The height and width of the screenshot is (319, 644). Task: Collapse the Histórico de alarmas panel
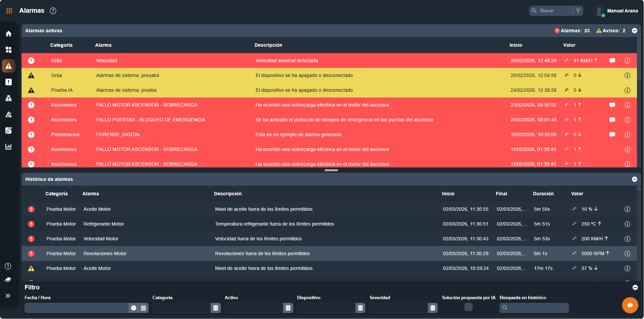tap(635, 179)
